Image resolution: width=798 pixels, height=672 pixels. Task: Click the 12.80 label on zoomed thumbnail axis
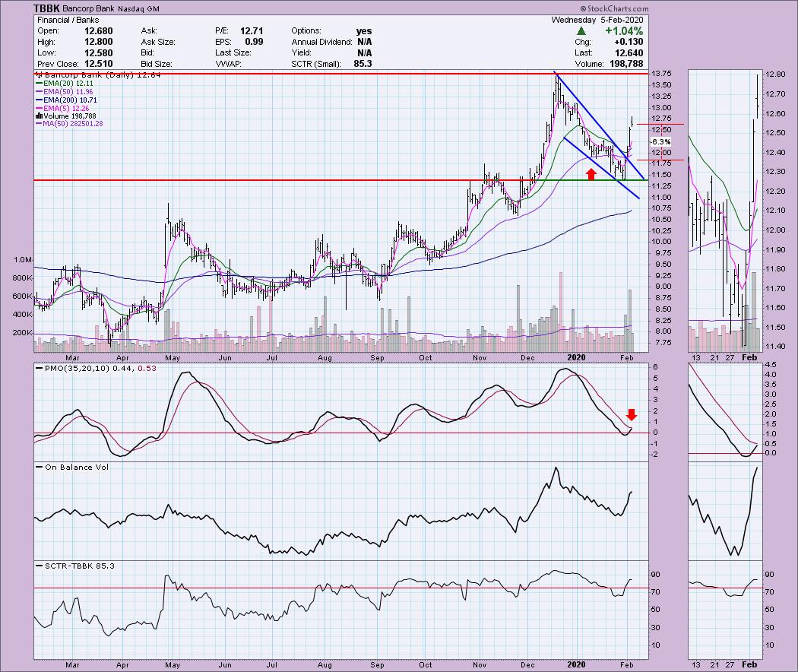tap(774, 74)
